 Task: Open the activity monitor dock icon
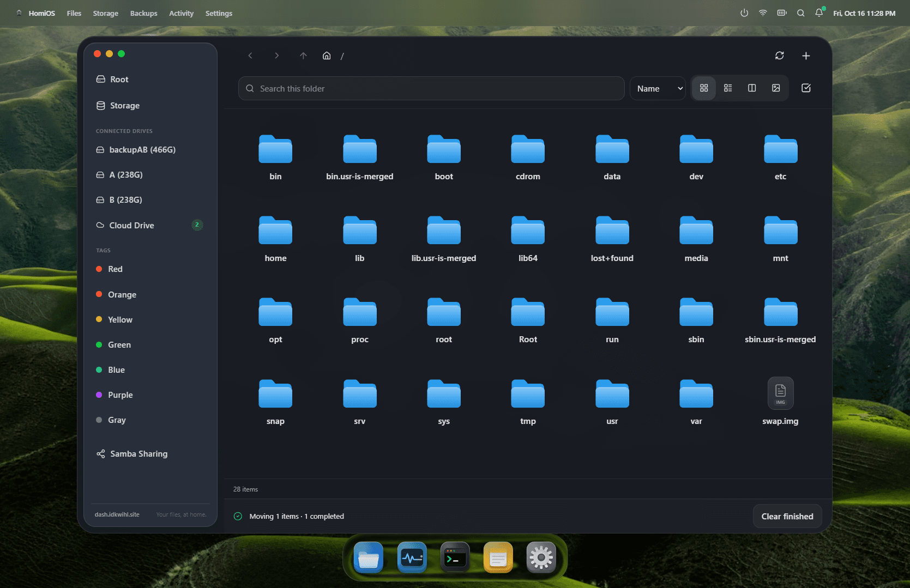pyautogui.click(x=412, y=558)
